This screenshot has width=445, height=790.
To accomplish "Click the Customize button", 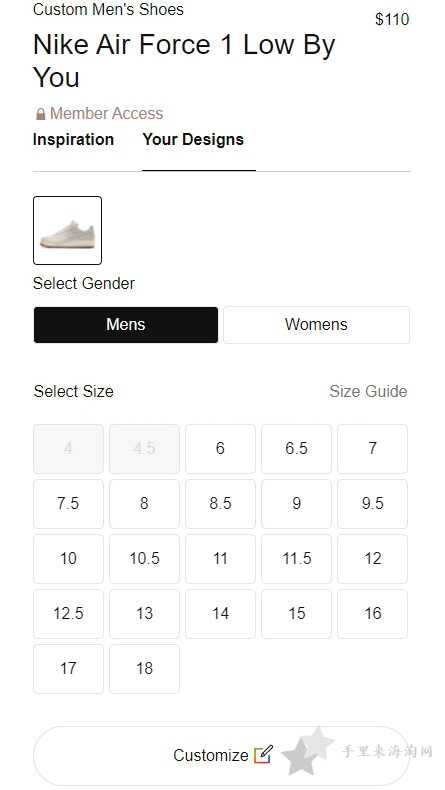I will coord(221,755).
